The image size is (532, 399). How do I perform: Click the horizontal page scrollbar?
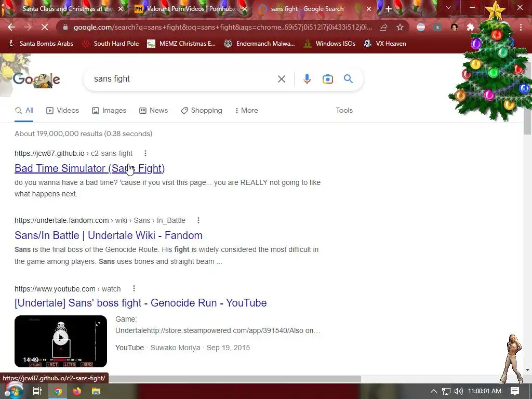pyautogui.click(x=234, y=379)
